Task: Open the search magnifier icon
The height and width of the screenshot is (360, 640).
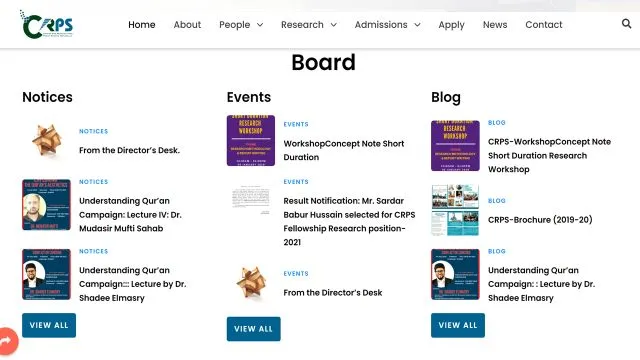Action: [626, 24]
